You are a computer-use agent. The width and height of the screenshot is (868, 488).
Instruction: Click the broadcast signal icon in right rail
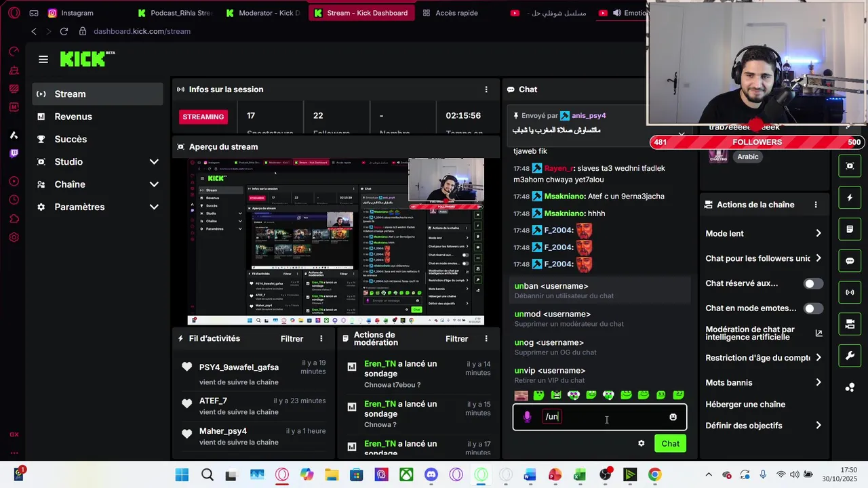pos(850,292)
